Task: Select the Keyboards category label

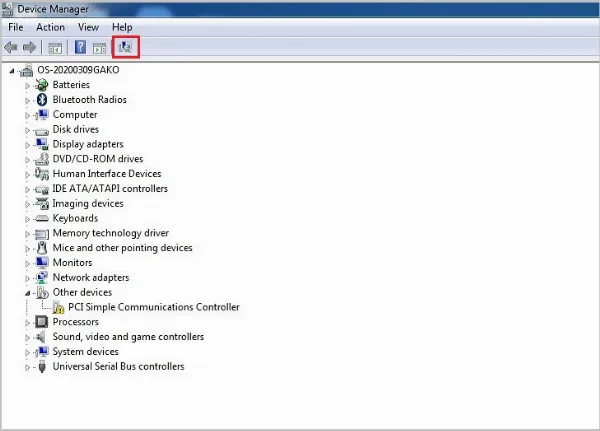Action: pyautogui.click(x=75, y=218)
